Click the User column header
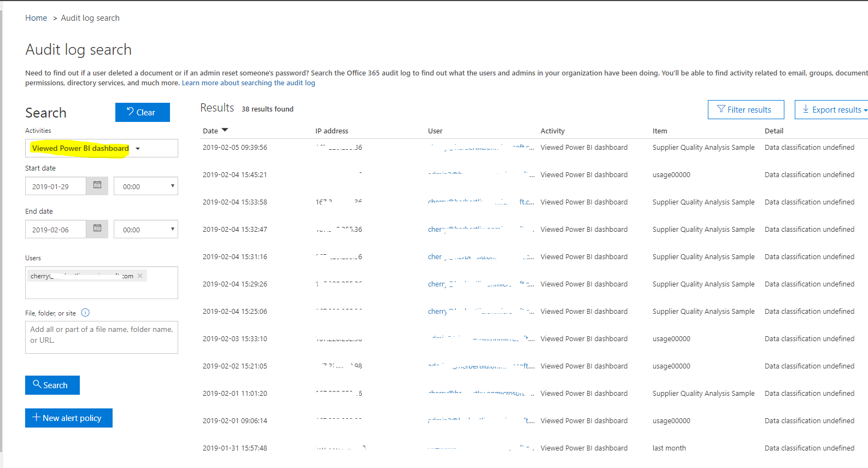 pyautogui.click(x=435, y=131)
